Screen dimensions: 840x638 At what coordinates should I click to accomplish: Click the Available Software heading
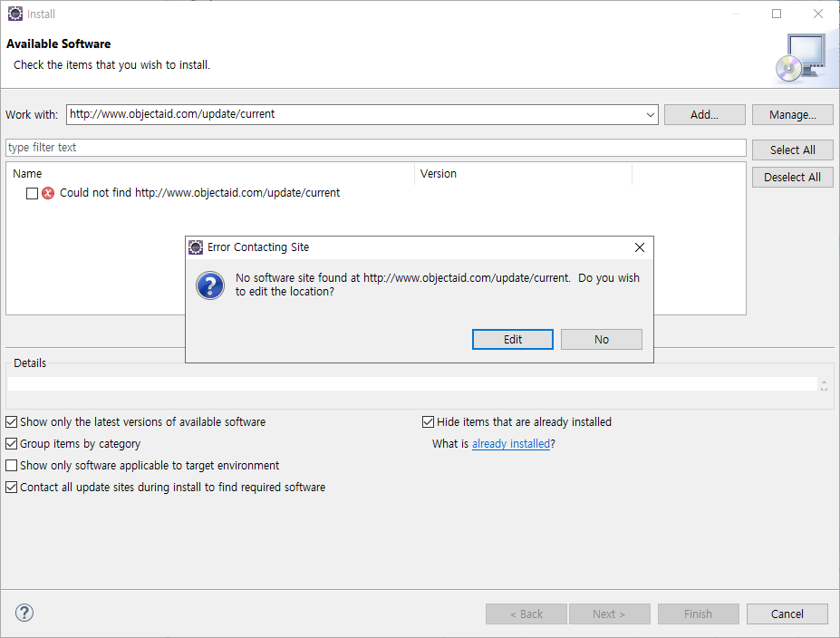coord(58,43)
